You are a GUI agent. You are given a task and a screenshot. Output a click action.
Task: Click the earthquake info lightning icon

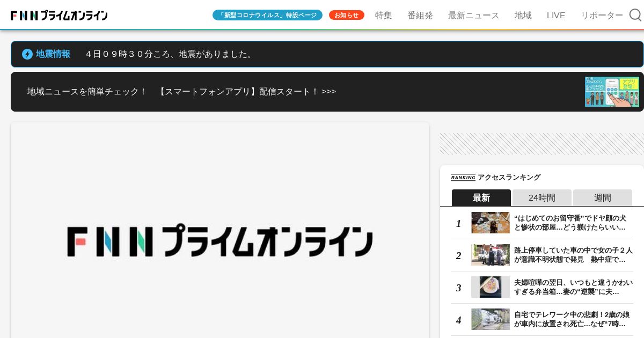(27, 54)
